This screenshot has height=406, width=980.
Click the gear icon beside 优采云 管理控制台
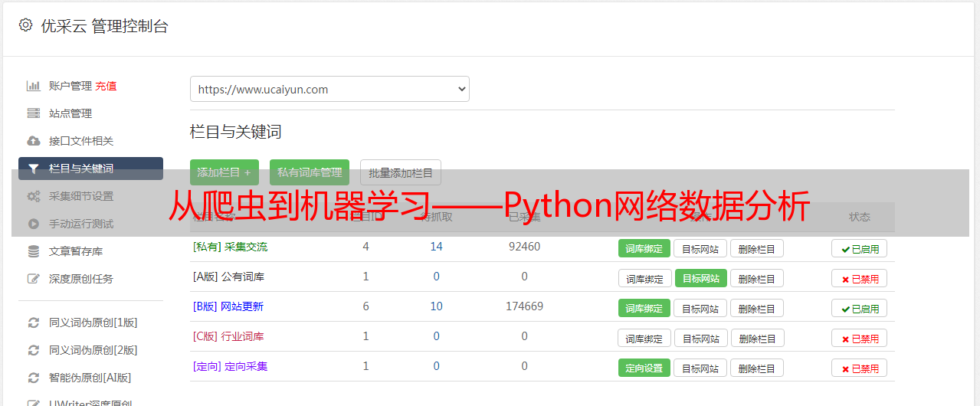(x=25, y=25)
